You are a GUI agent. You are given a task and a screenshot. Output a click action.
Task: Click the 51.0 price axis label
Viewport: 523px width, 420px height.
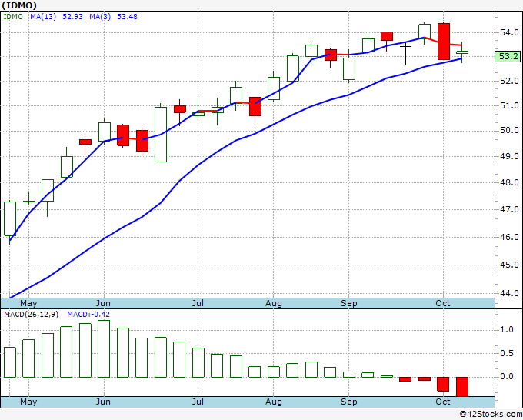(x=509, y=106)
